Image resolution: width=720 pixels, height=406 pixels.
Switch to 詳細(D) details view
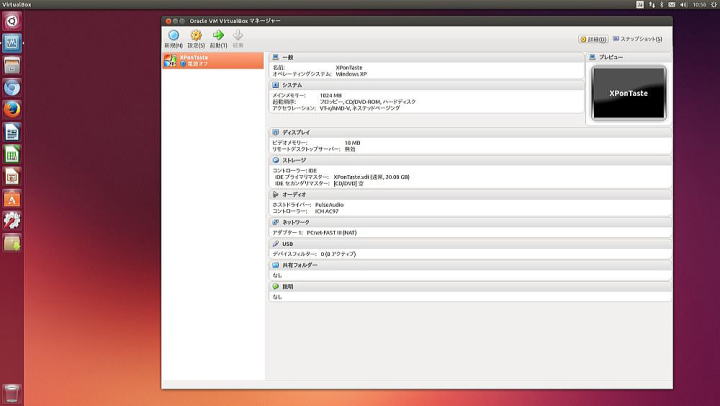point(593,39)
